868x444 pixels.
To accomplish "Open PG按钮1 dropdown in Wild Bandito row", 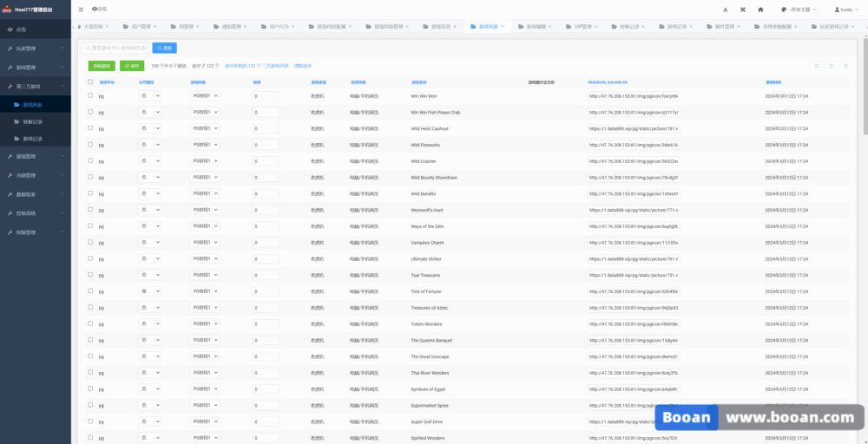I will [205, 193].
